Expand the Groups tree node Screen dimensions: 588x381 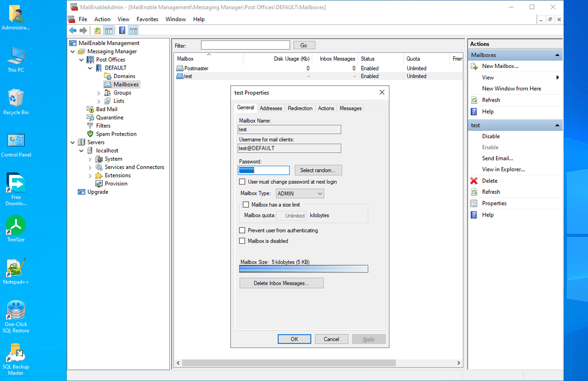tap(99, 93)
